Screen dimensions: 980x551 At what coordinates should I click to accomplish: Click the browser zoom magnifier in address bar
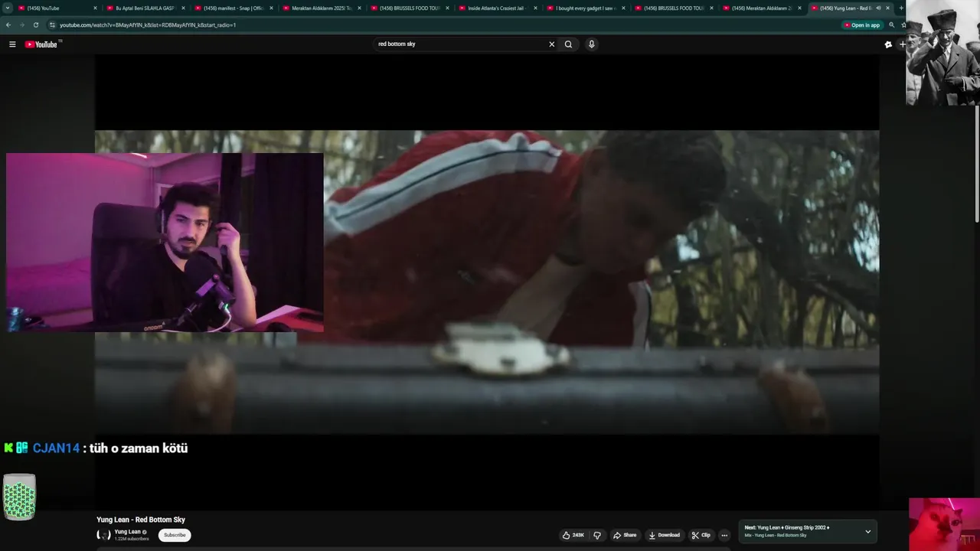click(891, 24)
